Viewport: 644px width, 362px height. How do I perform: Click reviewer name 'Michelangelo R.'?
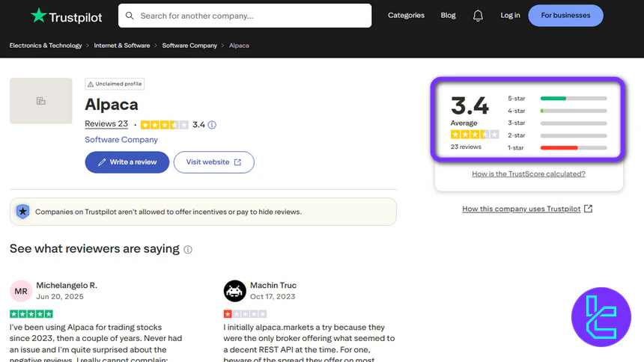click(67, 285)
